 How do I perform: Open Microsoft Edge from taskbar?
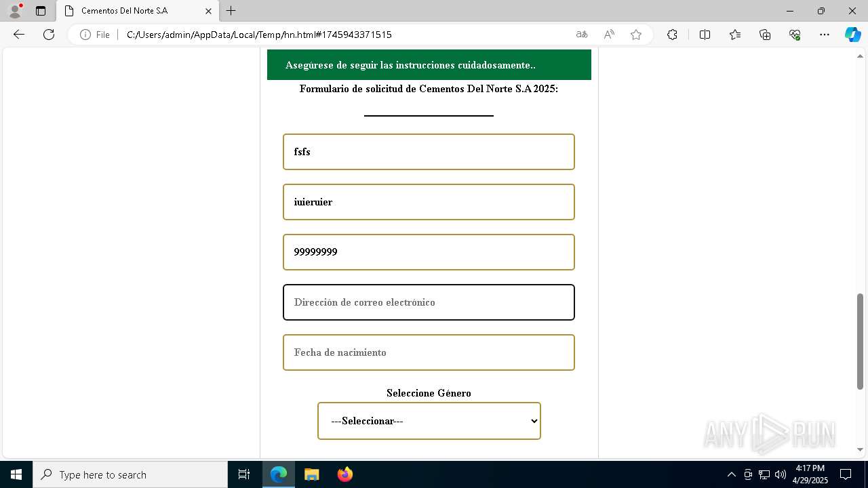pyautogui.click(x=279, y=474)
